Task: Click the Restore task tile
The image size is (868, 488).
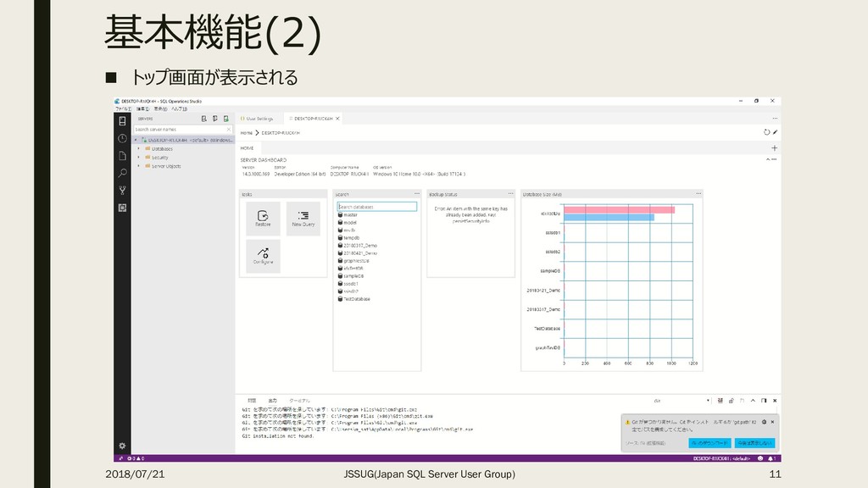Action: point(263,219)
